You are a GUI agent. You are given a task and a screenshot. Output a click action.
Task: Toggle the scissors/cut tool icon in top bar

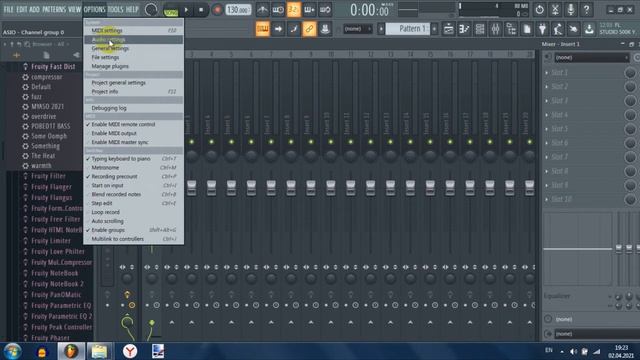tap(555, 9)
